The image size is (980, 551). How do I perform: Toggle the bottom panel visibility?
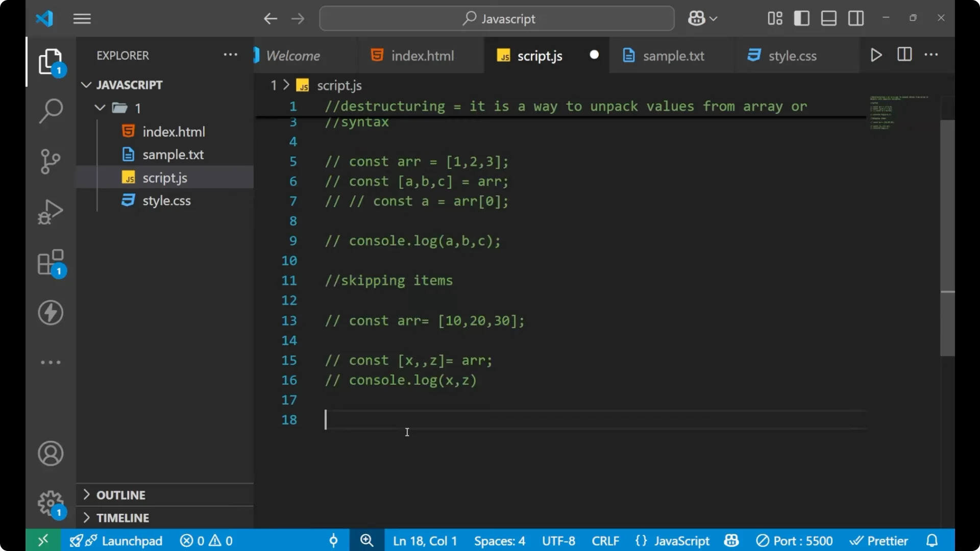pos(828,18)
